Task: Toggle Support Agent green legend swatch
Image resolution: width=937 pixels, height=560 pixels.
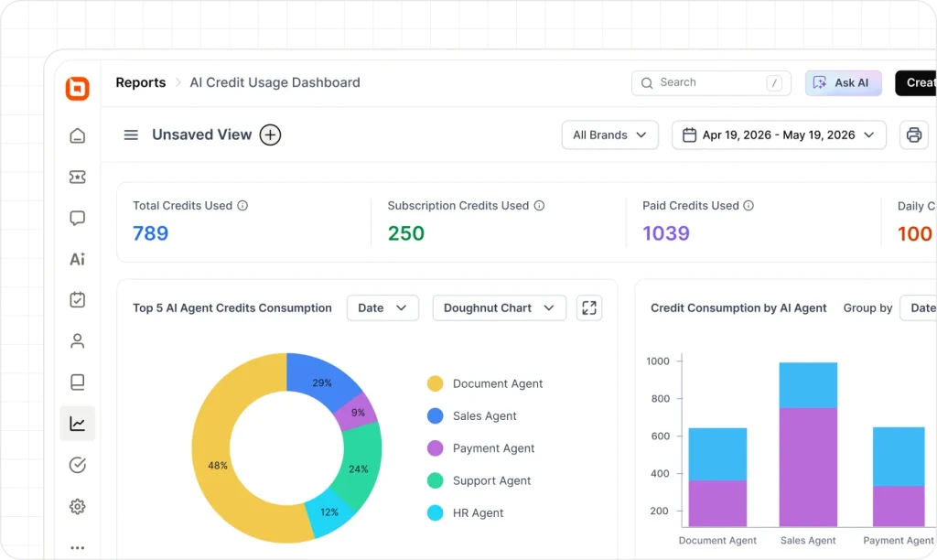Action: click(435, 480)
